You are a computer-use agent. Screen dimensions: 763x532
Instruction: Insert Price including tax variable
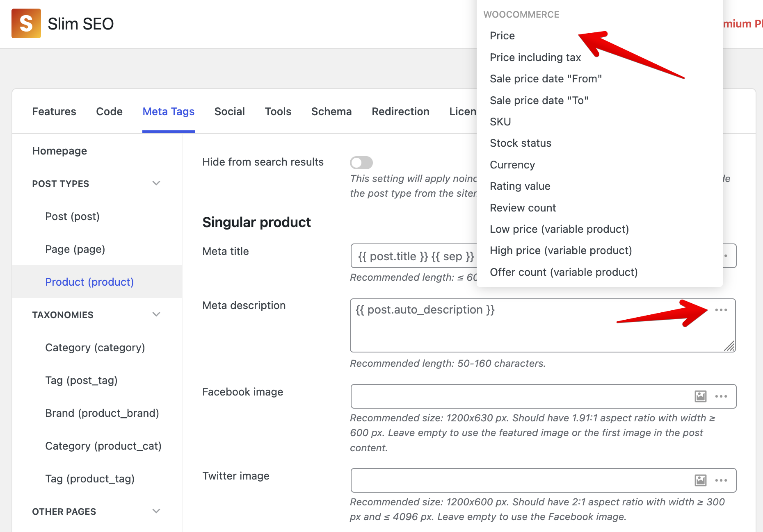pos(535,57)
